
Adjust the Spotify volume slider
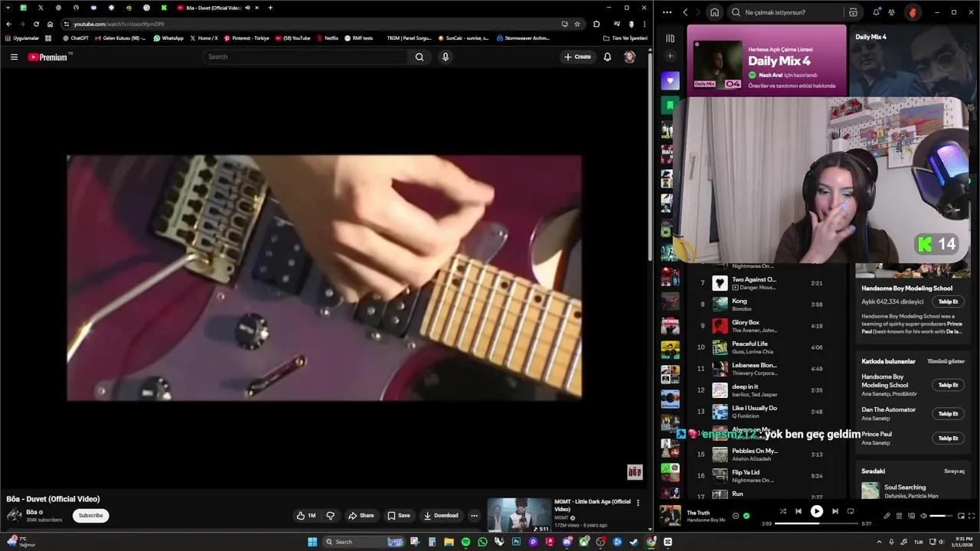tap(941, 516)
